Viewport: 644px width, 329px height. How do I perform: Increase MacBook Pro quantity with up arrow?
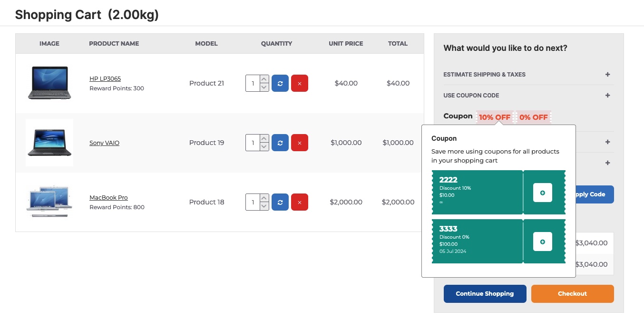coord(264,198)
